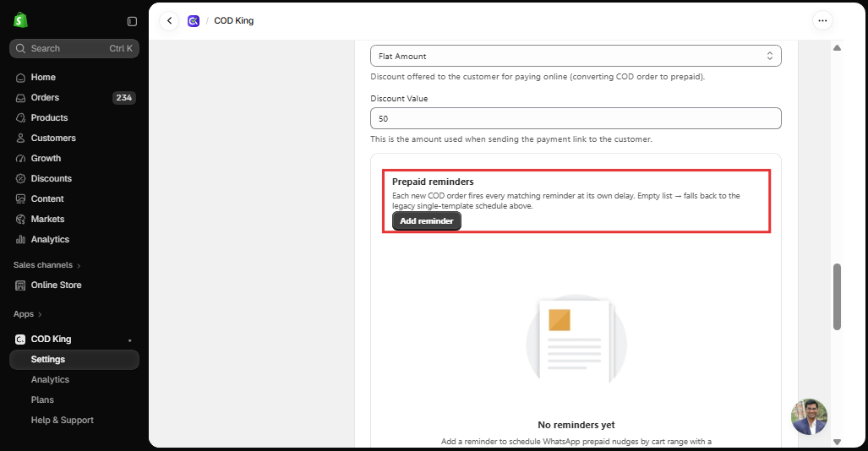Click the Content image icon
Screen dimensions: 868x451
pos(20,198)
